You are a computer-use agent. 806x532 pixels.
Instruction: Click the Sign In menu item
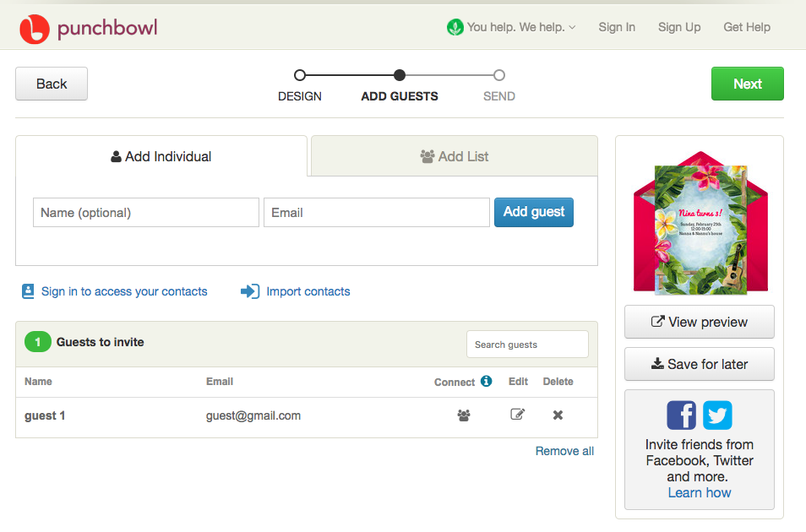(617, 26)
